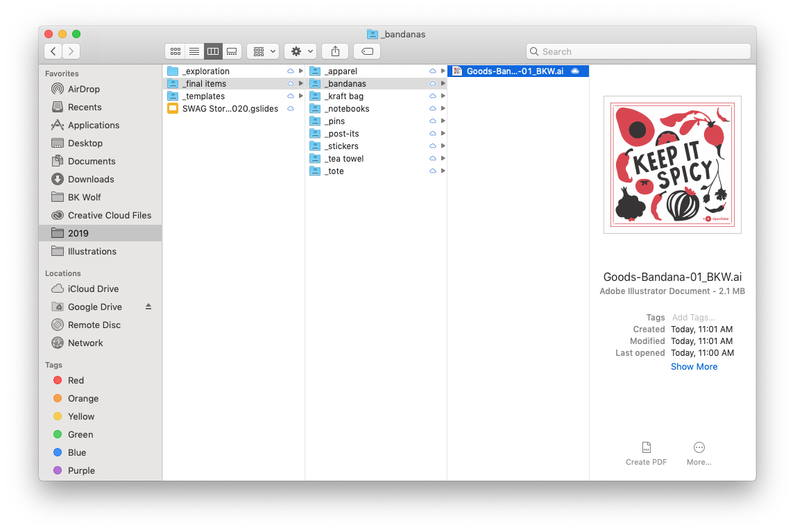795x532 pixels.
Task: Click the Share toolbar icon
Action: pyautogui.click(x=335, y=51)
